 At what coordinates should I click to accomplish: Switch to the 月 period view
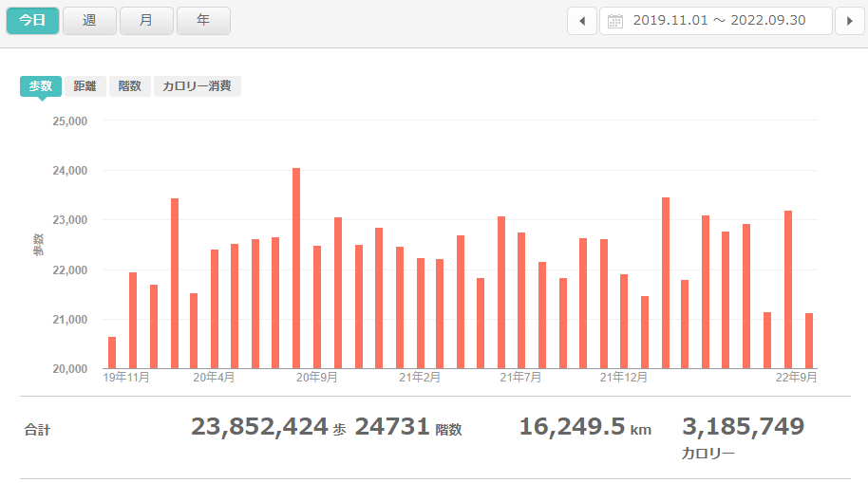[146, 21]
